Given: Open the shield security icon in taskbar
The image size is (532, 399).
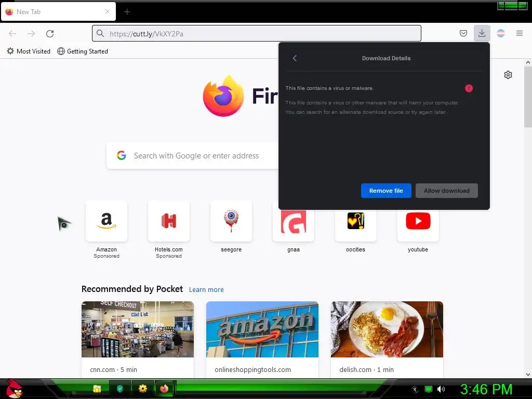Looking at the screenshot, I should pyautogui.click(x=120, y=389).
